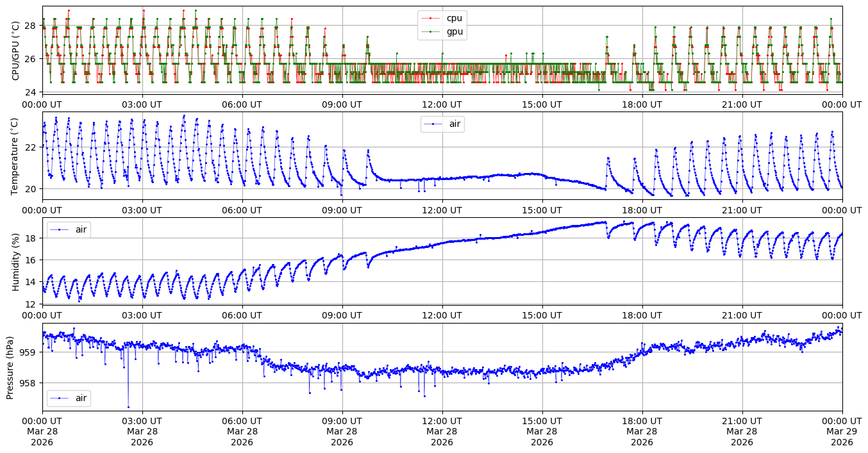Image resolution: width=868 pixels, height=453 pixels.
Task: Select the Humidity (%) y-axis label
Action: (16, 261)
